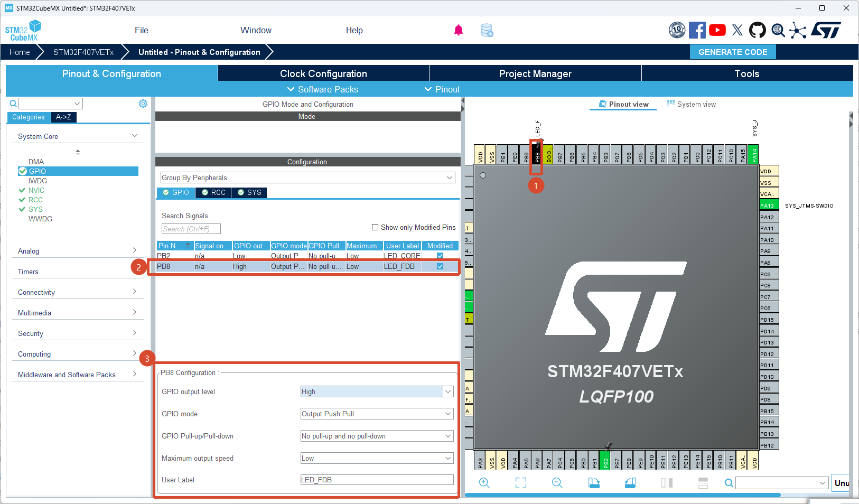Select DMA in System Core list

pos(36,162)
